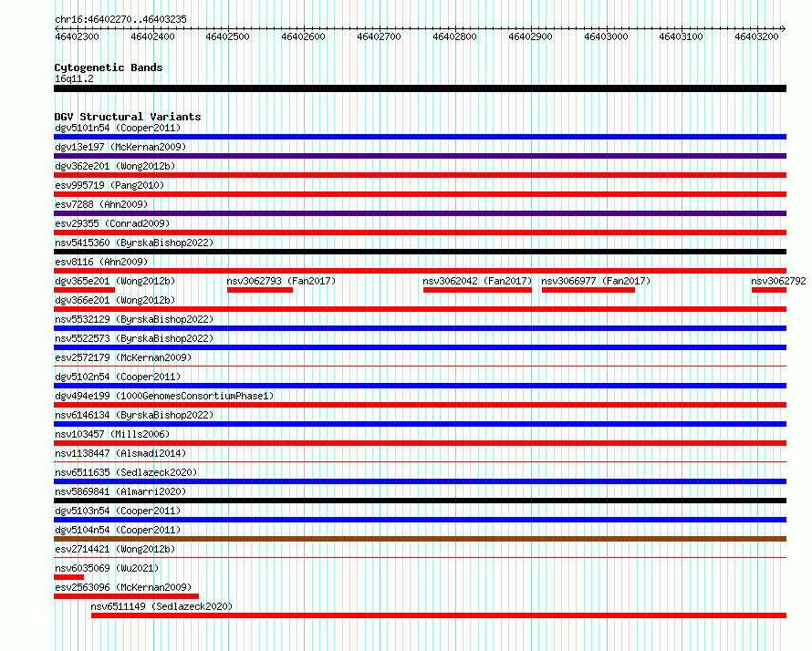812x651 pixels.
Task: Click the red esv2563096 variant bar
Action: (126, 596)
